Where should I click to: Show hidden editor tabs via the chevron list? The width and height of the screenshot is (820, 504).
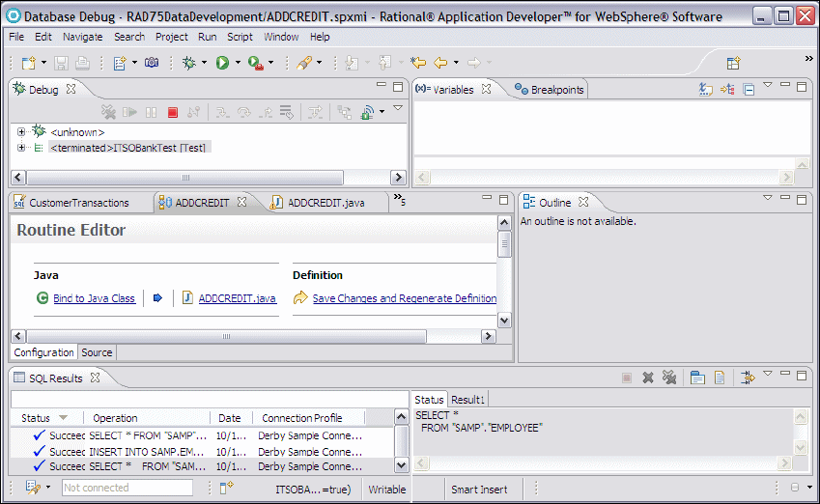400,199
